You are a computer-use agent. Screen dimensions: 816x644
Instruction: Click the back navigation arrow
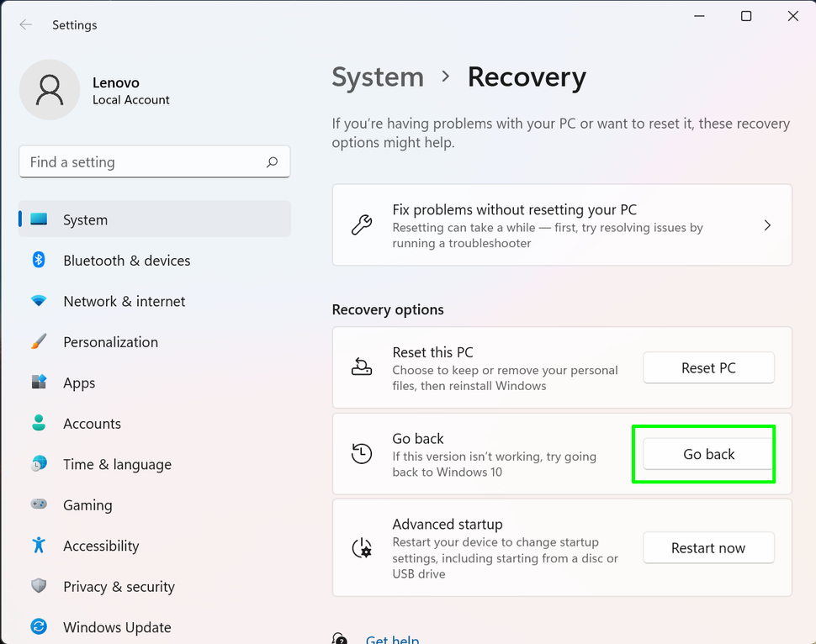pyautogui.click(x=26, y=24)
